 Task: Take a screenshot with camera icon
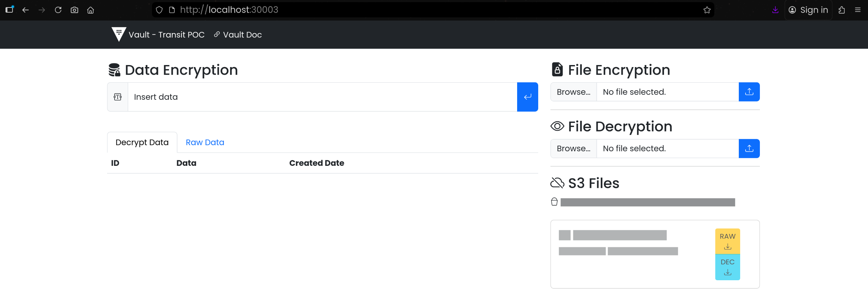coord(74,10)
